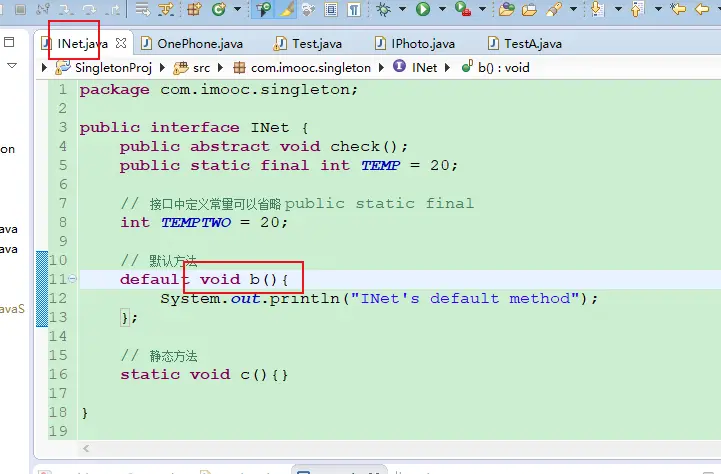Viewport: 721px width, 474px height.
Task: Click the Open Task folder icon
Action: point(530,9)
